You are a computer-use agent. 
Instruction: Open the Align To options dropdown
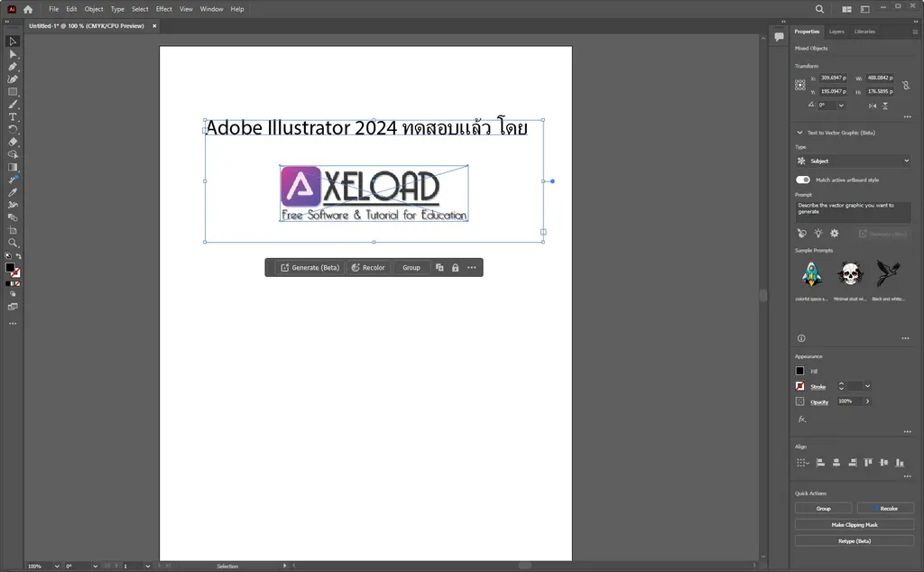[x=802, y=463]
